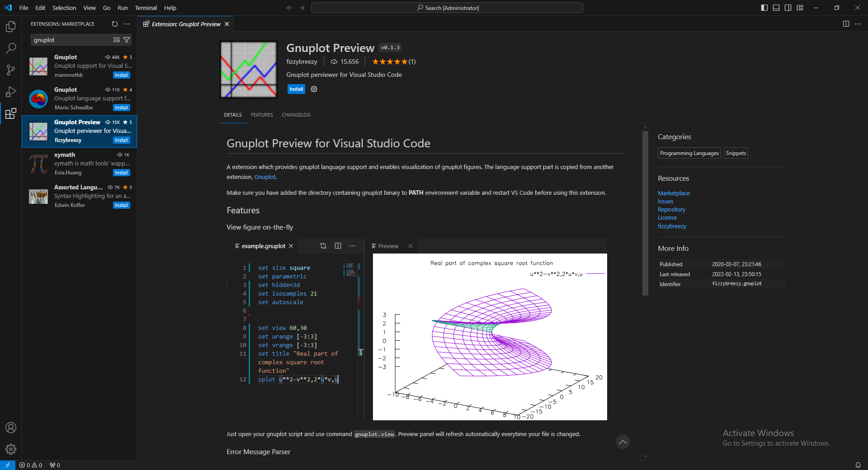This screenshot has width=868, height=470.
Task: Install the xymath extension
Action: tap(121, 173)
